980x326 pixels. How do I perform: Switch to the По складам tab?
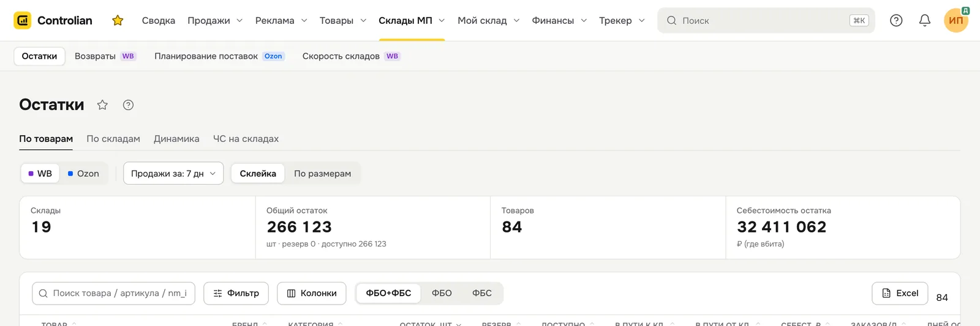[x=113, y=139]
